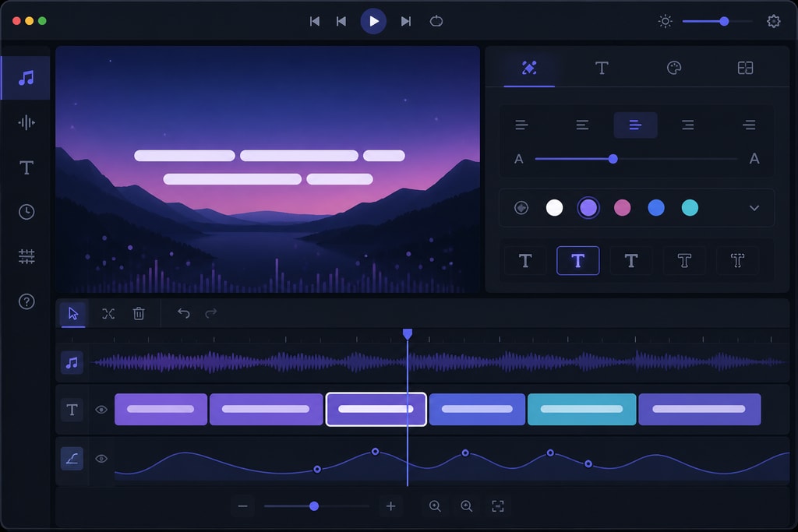Screen dimensions: 798x532
Task: Open the mixer sliders panel in the sidebar
Action: [x=26, y=256]
